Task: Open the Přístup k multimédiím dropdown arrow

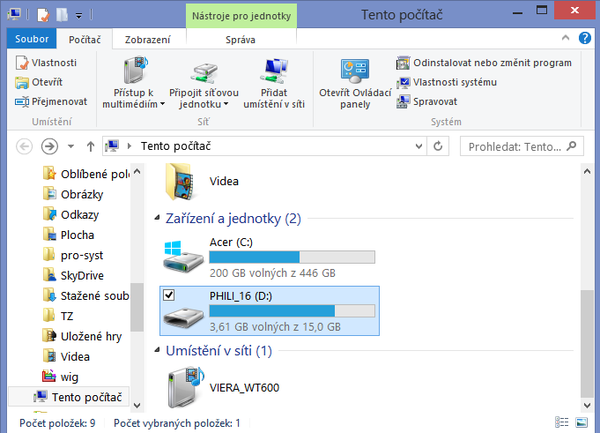Action: 162,104
